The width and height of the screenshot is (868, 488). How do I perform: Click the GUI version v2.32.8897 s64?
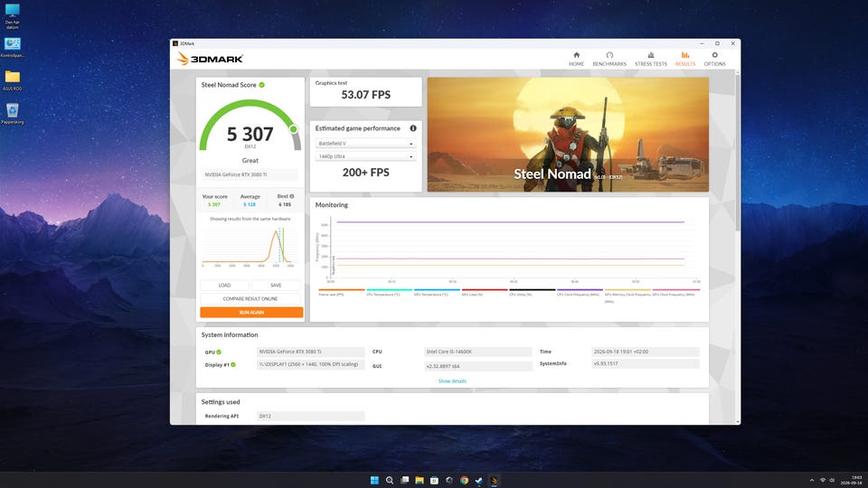tap(478, 366)
